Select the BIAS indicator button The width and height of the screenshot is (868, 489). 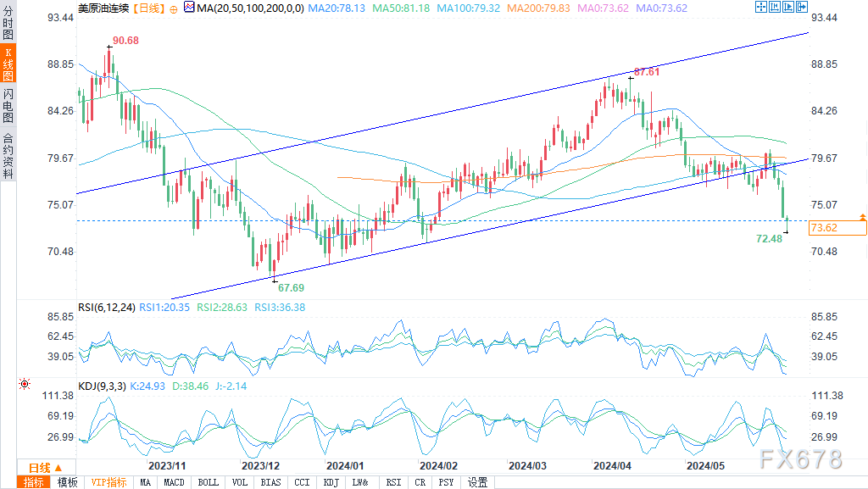click(x=270, y=482)
